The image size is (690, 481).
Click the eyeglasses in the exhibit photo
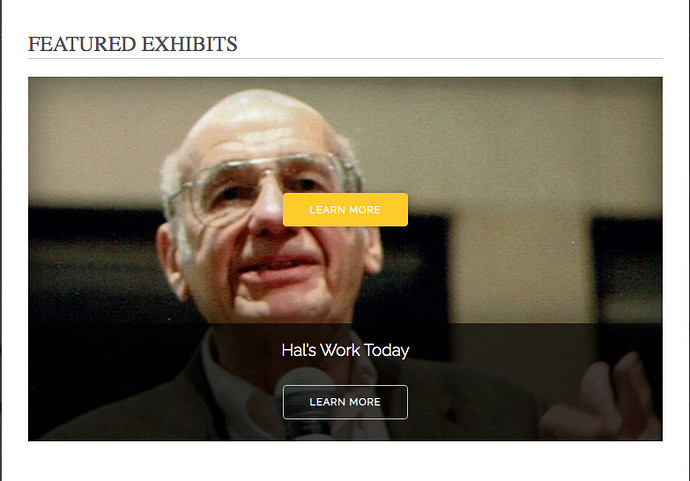(x=264, y=187)
